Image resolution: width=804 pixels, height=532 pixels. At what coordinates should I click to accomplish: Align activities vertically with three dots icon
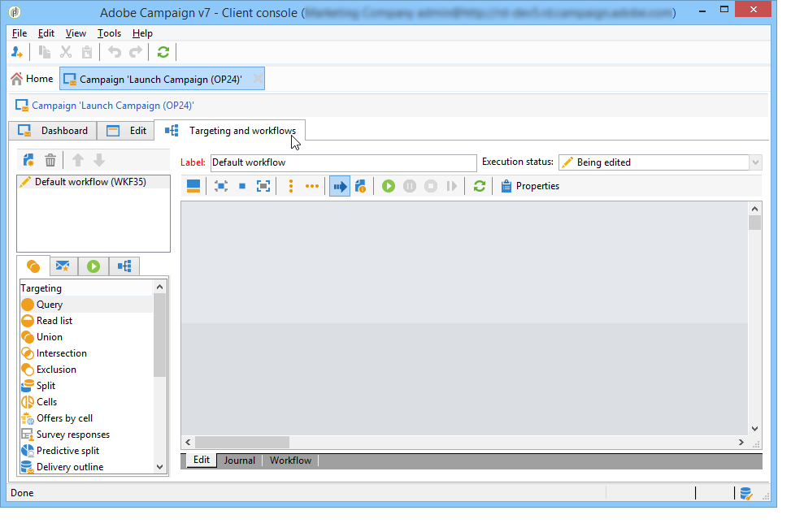tap(291, 186)
